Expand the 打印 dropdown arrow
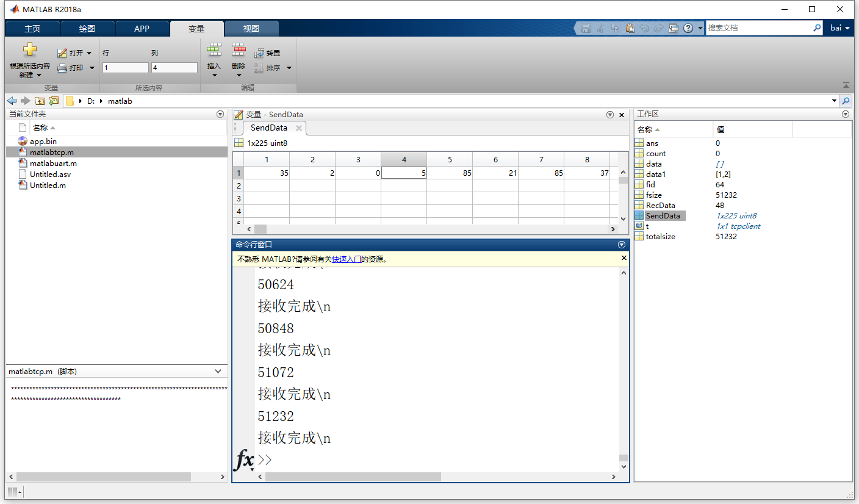 92,68
